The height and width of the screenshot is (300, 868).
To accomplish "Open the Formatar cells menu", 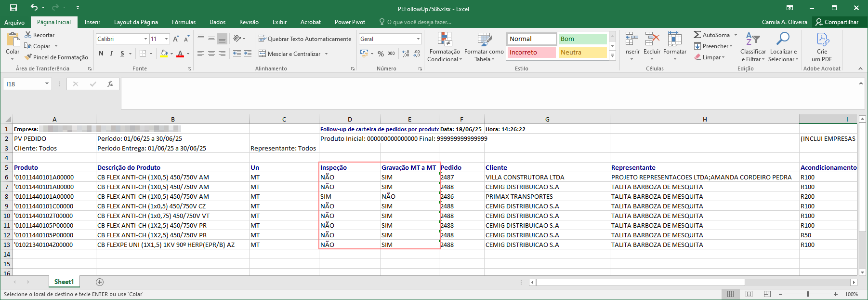I will 675,47.
